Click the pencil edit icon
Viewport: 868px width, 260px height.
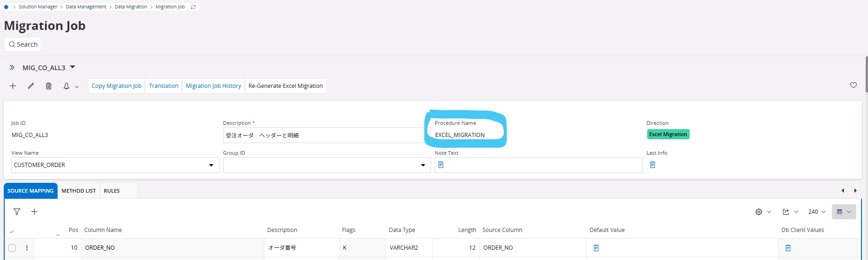coord(31,86)
